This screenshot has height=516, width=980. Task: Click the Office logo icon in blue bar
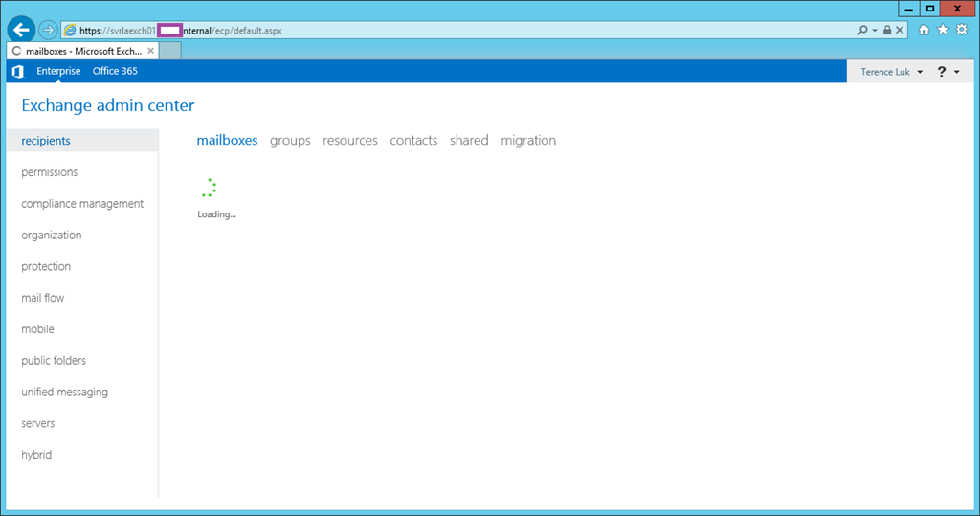pos(18,71)
